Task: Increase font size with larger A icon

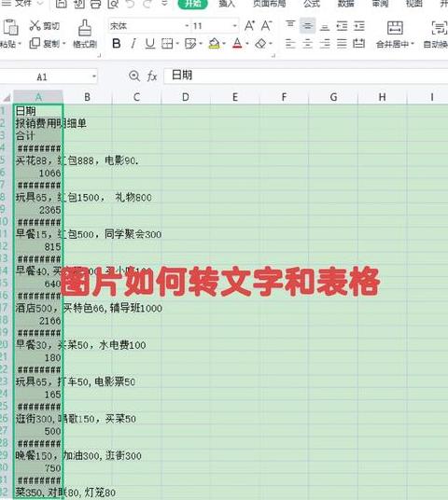Action: [x=249, y=25]
